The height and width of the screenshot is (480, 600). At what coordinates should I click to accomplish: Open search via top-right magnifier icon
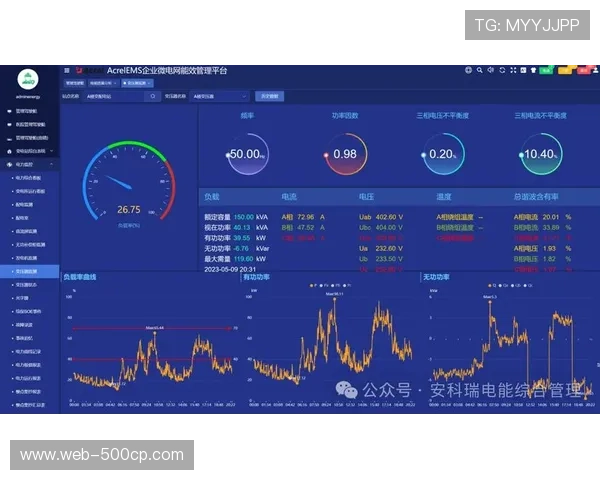pyautogui.click(x=480, y=71)
